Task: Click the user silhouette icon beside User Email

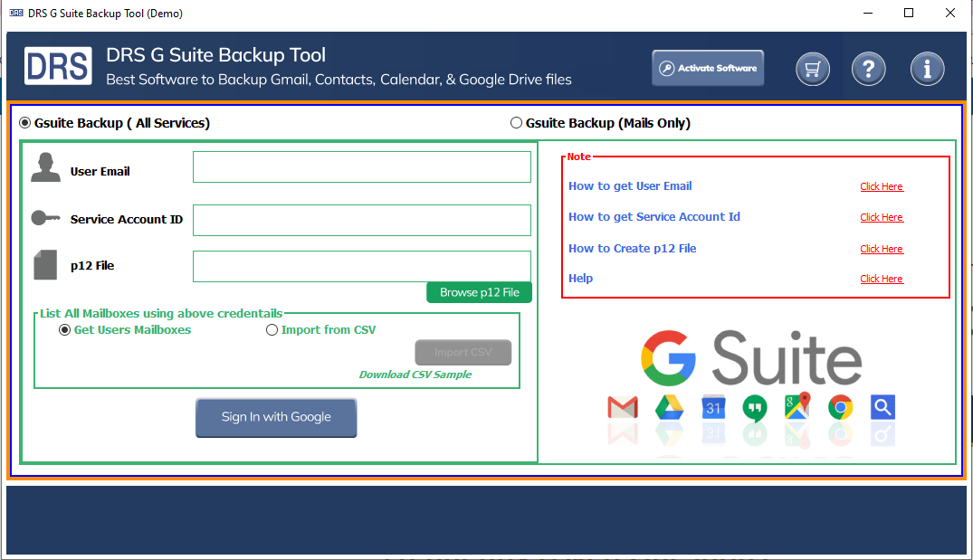Action: [x=46, y=166]
